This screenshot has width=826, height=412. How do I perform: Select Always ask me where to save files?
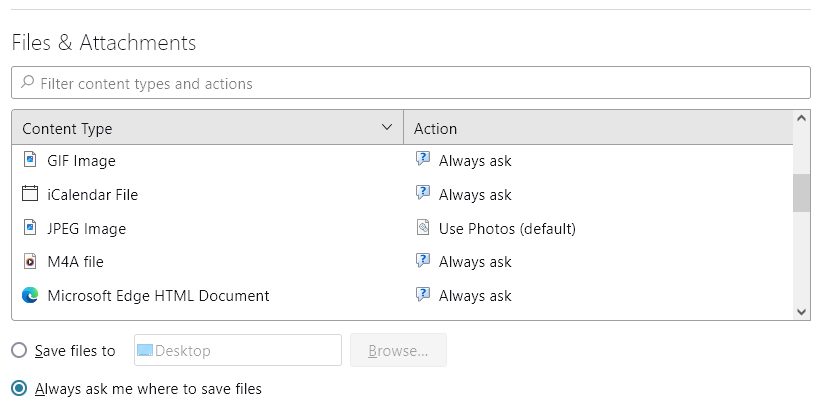(x=19, y=388)
